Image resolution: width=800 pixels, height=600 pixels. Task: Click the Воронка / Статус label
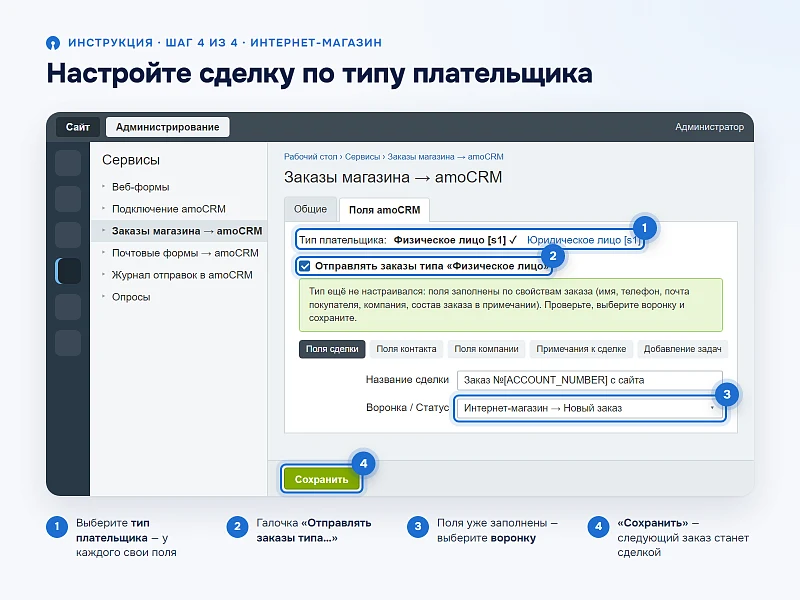[x=407, y=408]
